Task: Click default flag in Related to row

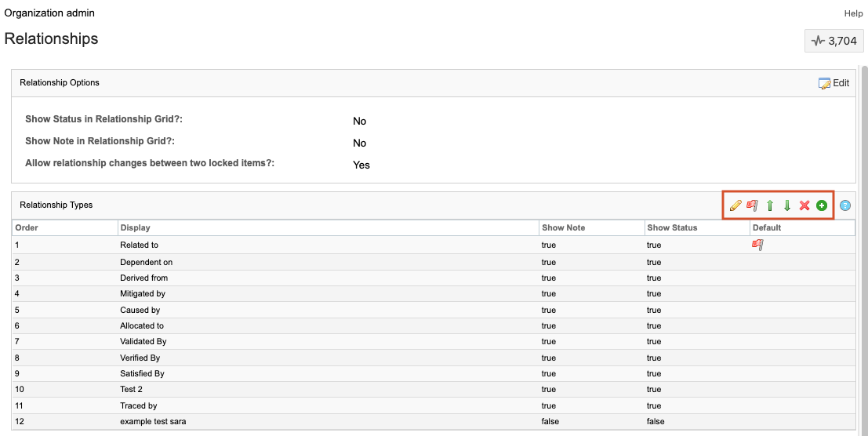Action: click(x=758, y=245)
